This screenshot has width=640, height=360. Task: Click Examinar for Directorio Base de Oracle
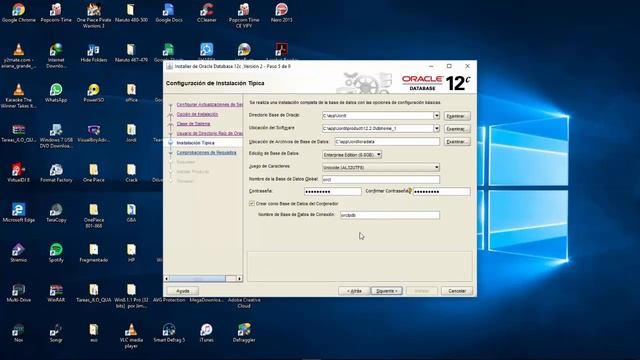(x=457, y=116)
